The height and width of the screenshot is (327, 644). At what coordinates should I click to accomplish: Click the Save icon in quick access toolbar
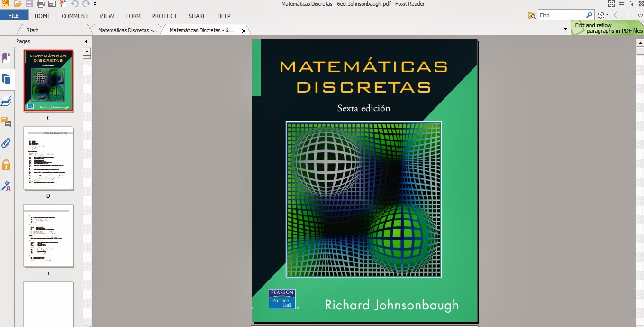(x=29, y=4)
